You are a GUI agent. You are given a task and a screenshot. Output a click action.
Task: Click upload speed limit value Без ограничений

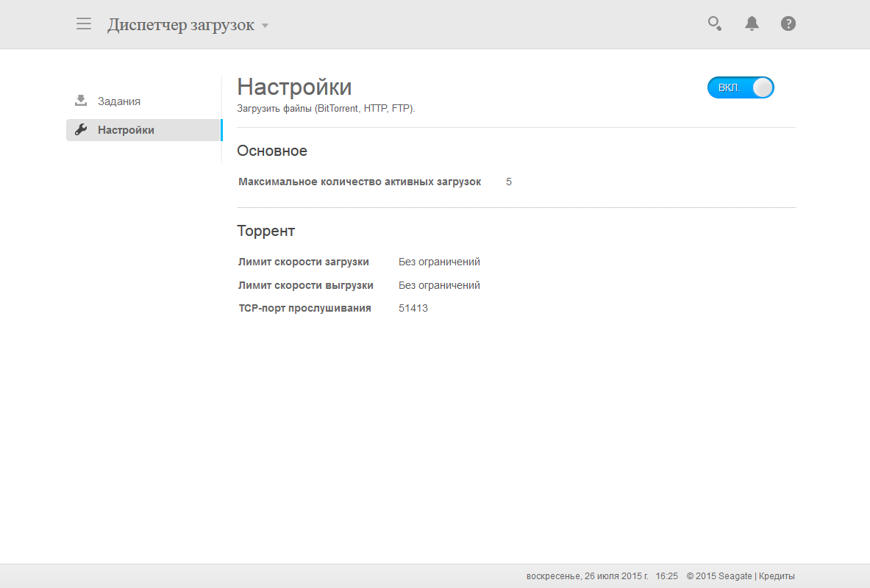pyautogui.click(x=439, y=285)
